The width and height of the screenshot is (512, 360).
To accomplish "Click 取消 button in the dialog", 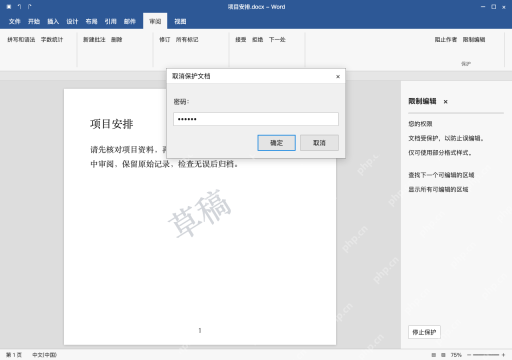I will tap(319, 143).
